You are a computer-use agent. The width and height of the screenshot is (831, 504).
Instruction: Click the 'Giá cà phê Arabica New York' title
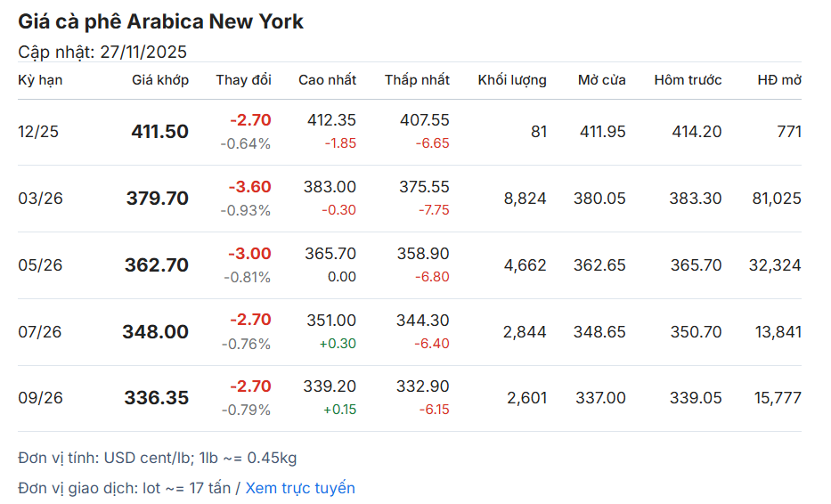click(160, 21)
